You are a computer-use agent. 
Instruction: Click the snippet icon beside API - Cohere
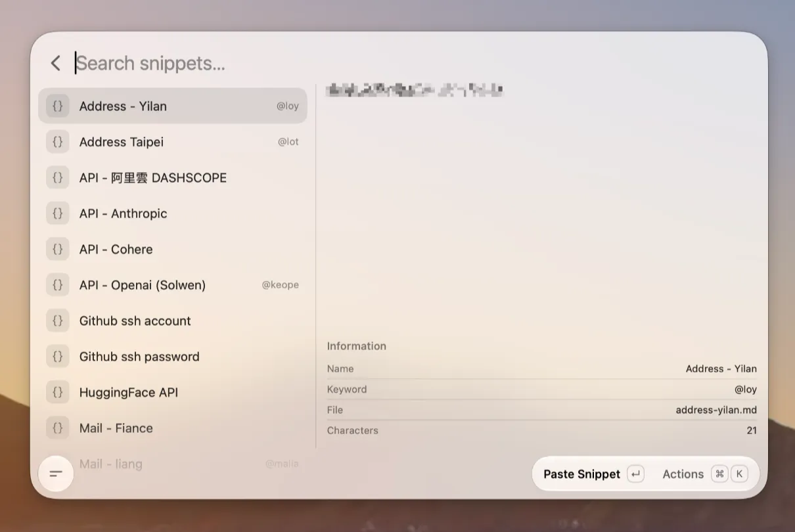click(x=58, y=249)
